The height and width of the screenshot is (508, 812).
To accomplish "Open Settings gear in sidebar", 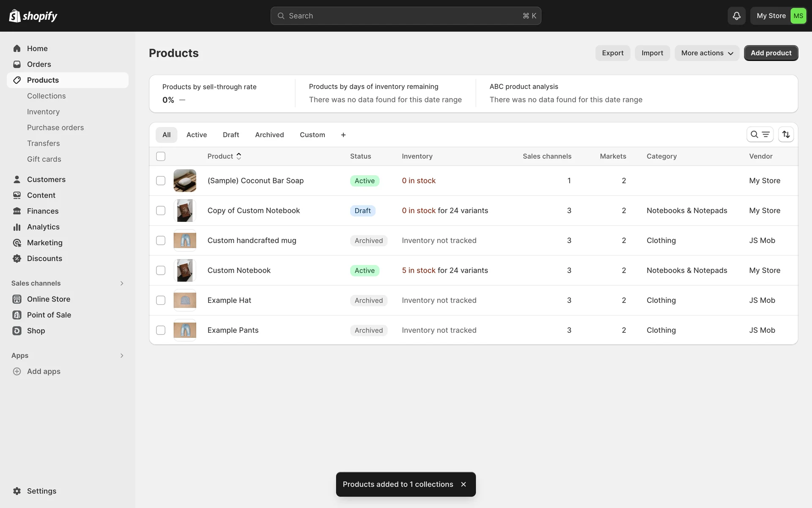I will click(17, 491).
